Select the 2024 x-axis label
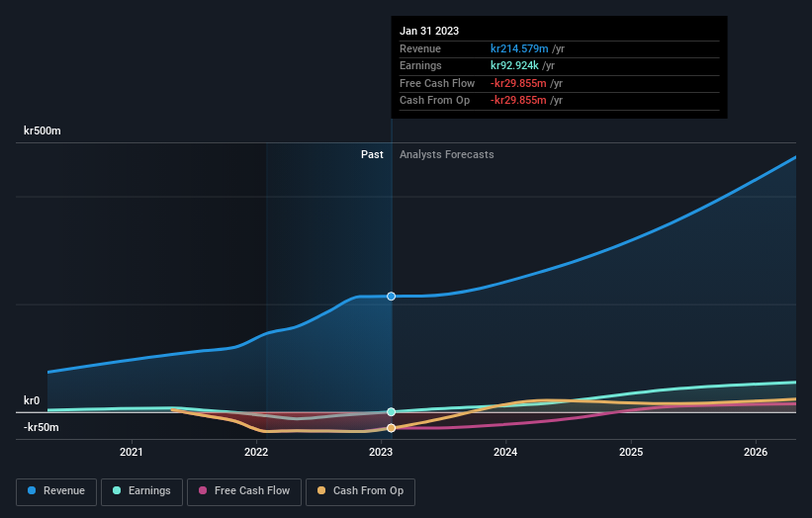The height and width of the screenshot is (518, 812). 505,453
